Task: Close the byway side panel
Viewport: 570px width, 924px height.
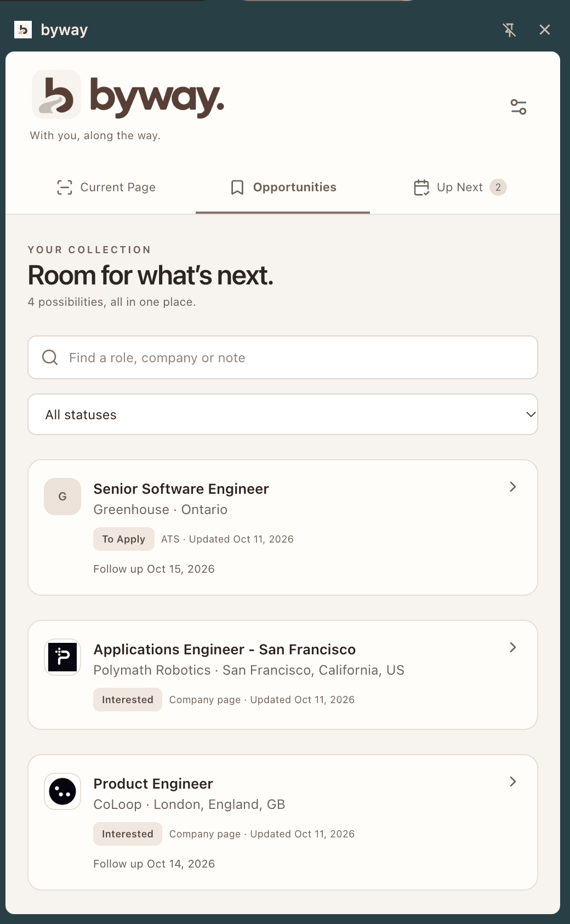Action: pos(544,30)
